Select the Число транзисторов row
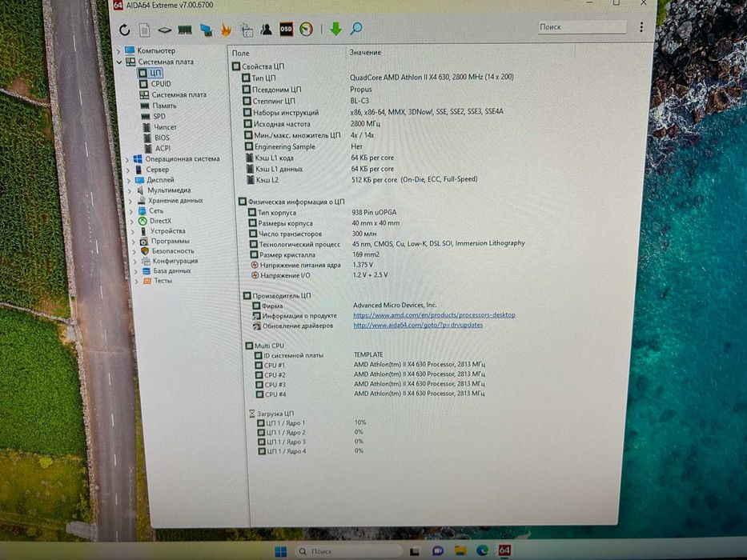Screen dimensions: 747x560 point(313,234)
